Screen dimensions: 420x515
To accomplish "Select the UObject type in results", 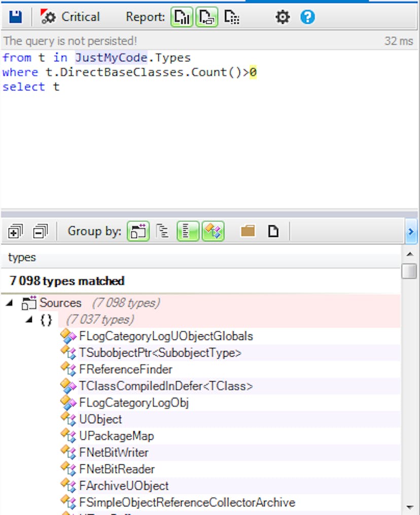I will (x=100, y=419).
